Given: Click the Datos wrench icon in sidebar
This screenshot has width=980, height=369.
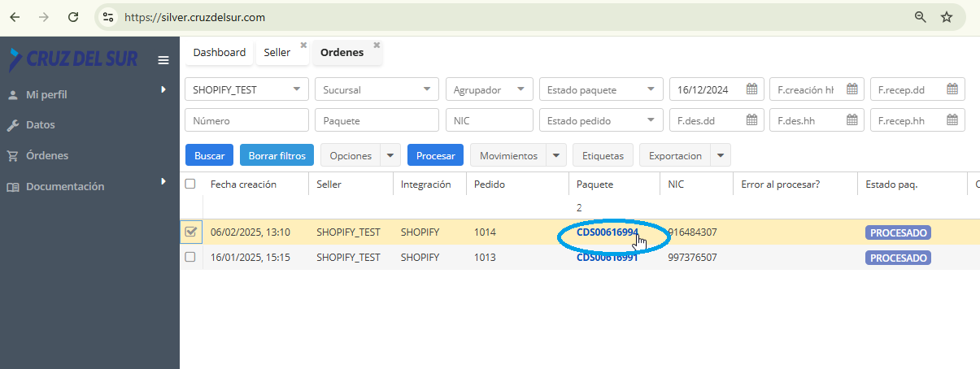Looking at the screenshot, I should tap(13, 125).
